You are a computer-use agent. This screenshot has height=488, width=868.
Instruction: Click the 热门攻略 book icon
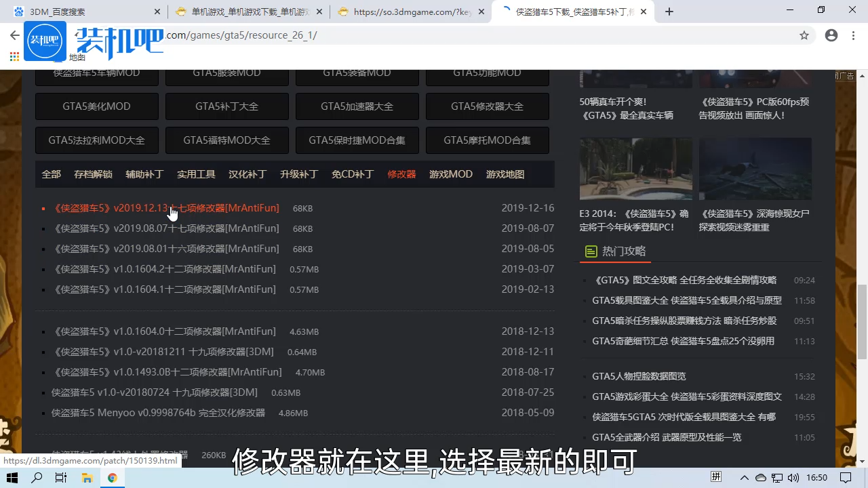pos(590,251)
